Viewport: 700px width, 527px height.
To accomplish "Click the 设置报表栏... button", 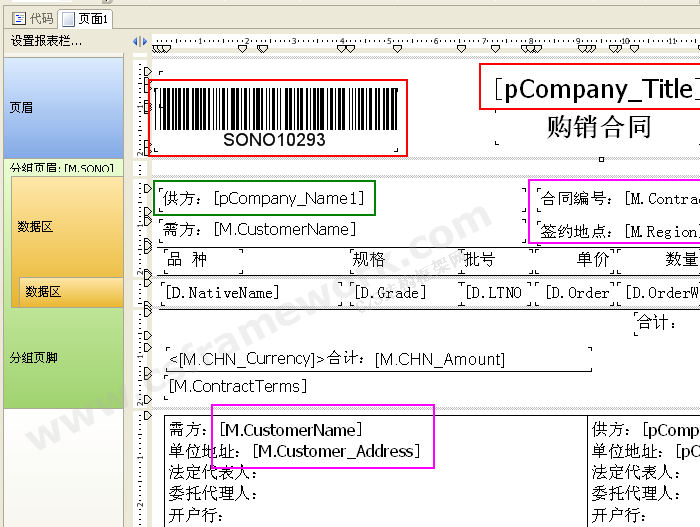I will tap(46, 41).
